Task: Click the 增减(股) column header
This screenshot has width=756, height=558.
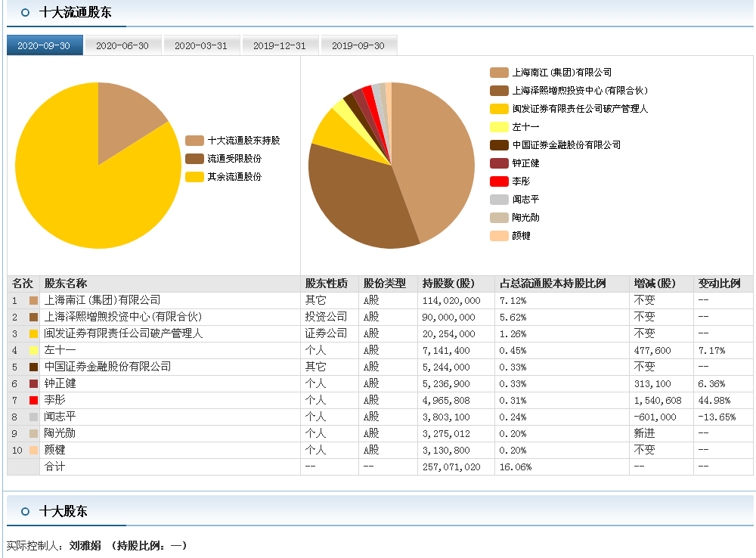Action: [655, 284]
